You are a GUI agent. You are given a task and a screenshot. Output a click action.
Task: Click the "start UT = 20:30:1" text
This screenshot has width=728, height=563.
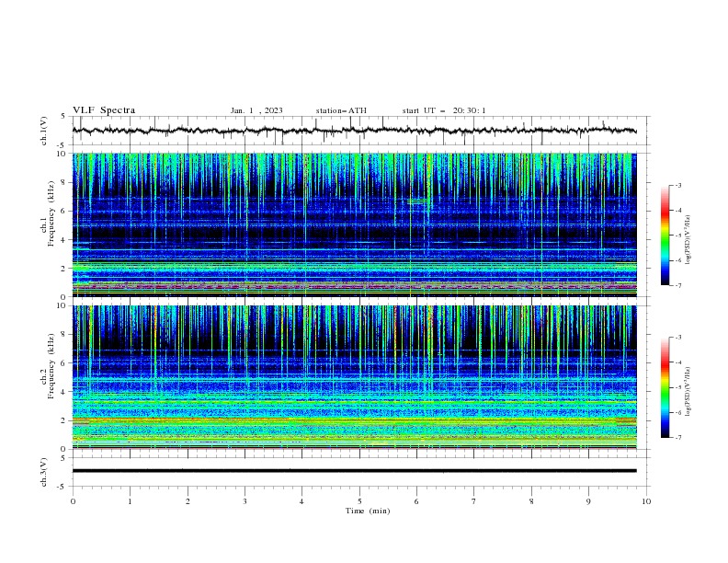point(444,110)
